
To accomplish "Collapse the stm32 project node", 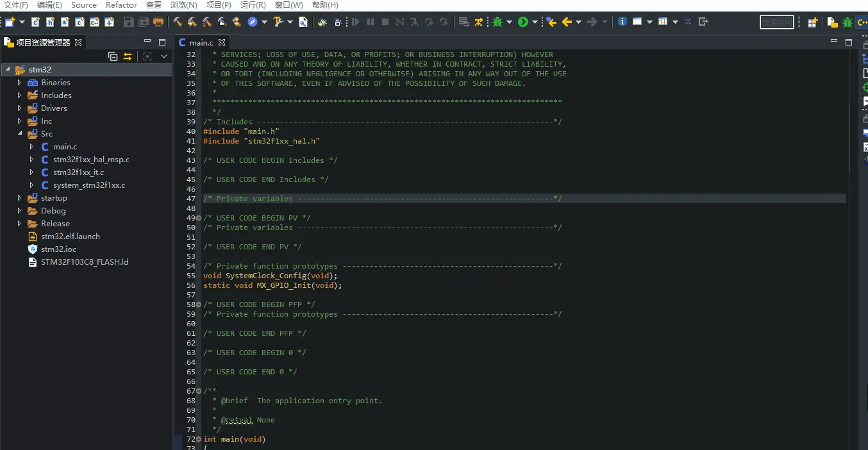I will pyautogui.click(x=7, y=69).
